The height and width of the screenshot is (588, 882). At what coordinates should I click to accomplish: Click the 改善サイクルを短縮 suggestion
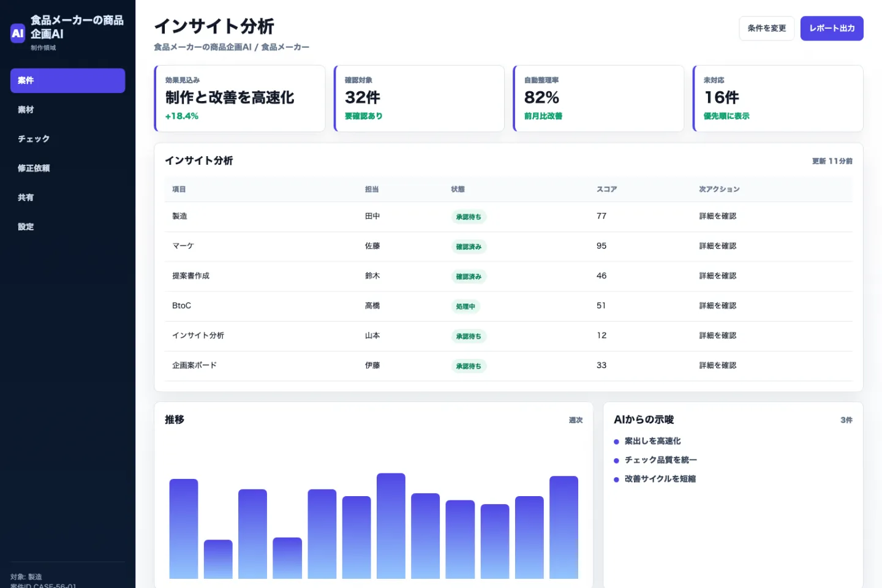(660, 479)
